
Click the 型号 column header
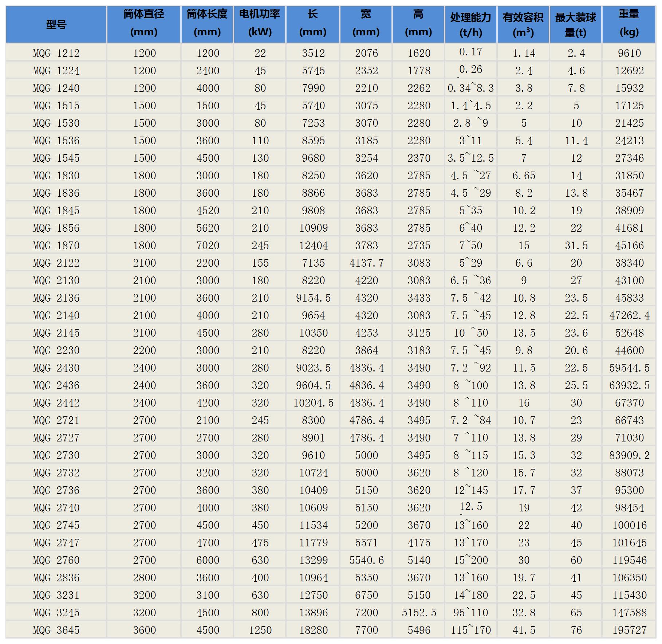pos(56,24)
